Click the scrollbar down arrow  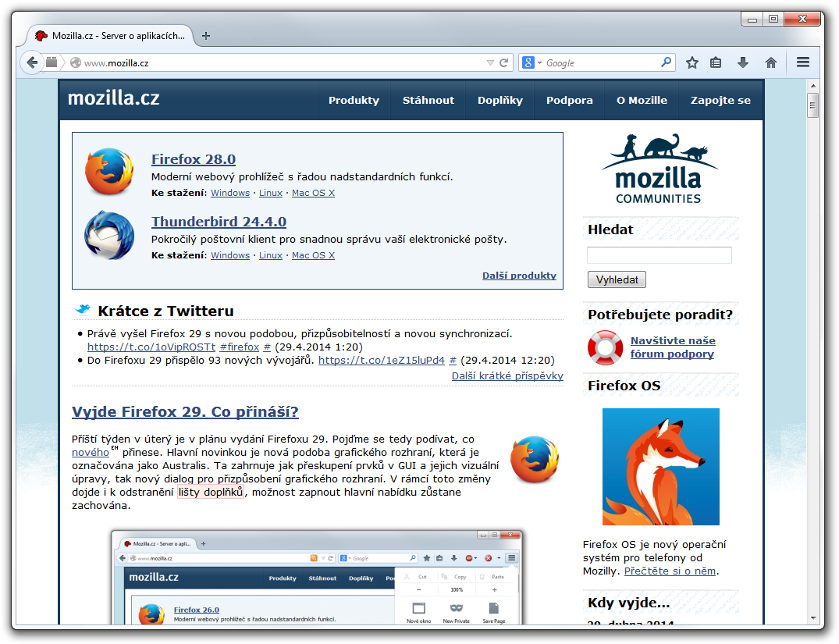[x=813, y=618]
